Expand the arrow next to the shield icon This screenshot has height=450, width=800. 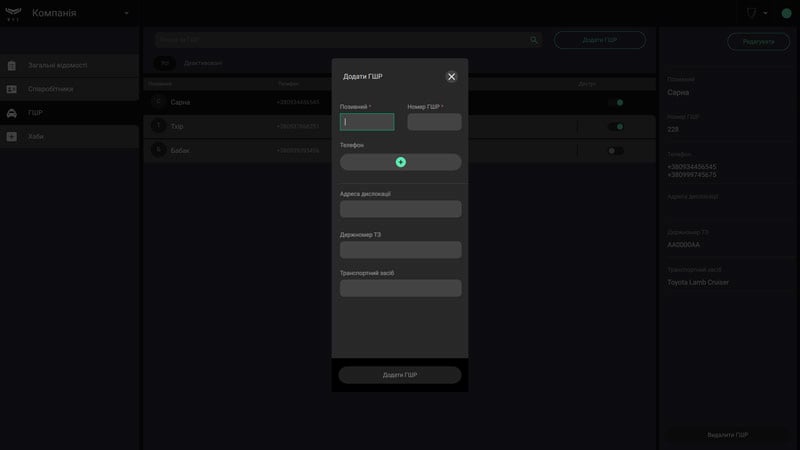[765, 13]
